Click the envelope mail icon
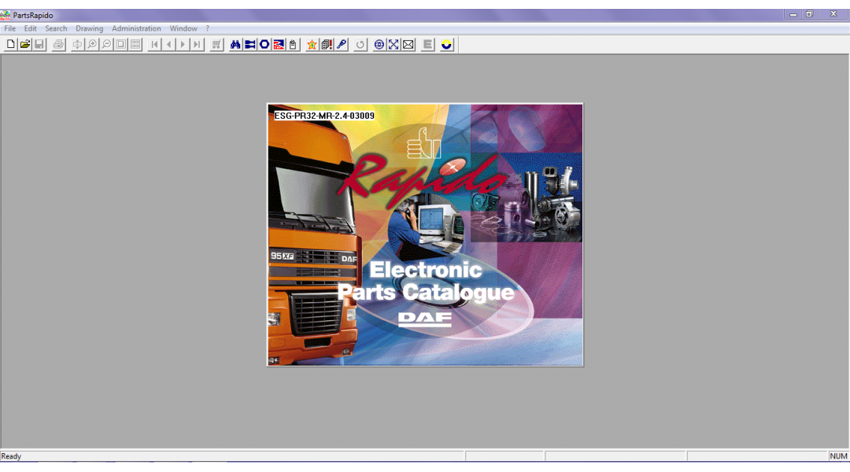850x472 pixels. pos(408,44)
